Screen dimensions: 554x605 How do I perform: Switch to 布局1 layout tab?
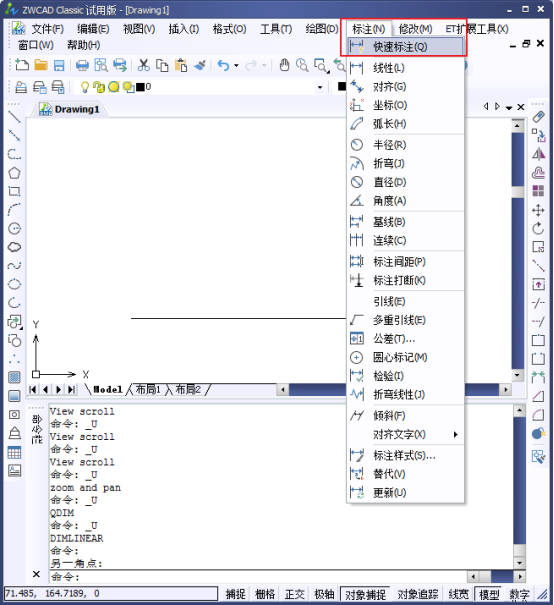click(x=148, y=389)
